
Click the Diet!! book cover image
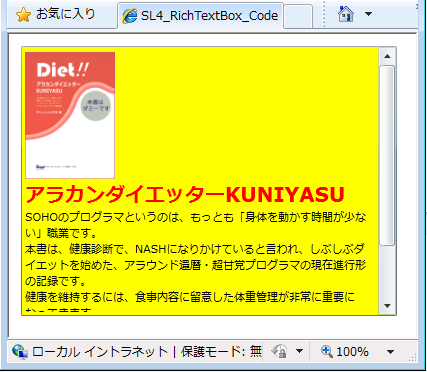click(70, 115)
